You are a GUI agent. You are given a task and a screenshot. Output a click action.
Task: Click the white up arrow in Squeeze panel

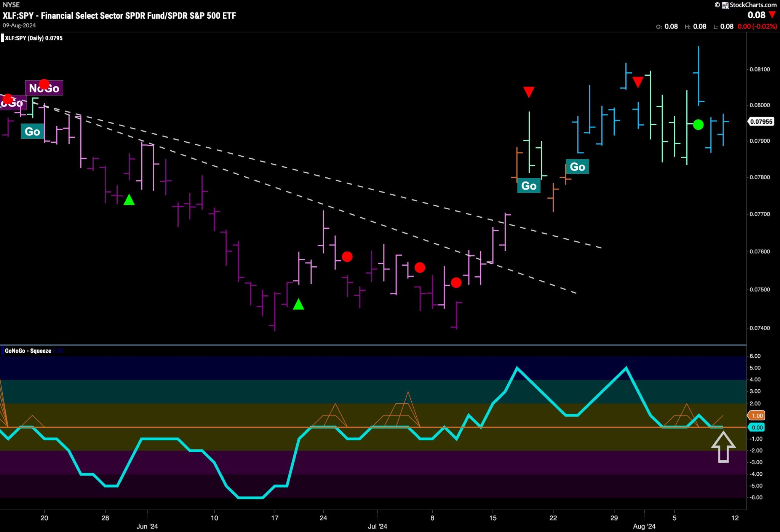(723, 447)
